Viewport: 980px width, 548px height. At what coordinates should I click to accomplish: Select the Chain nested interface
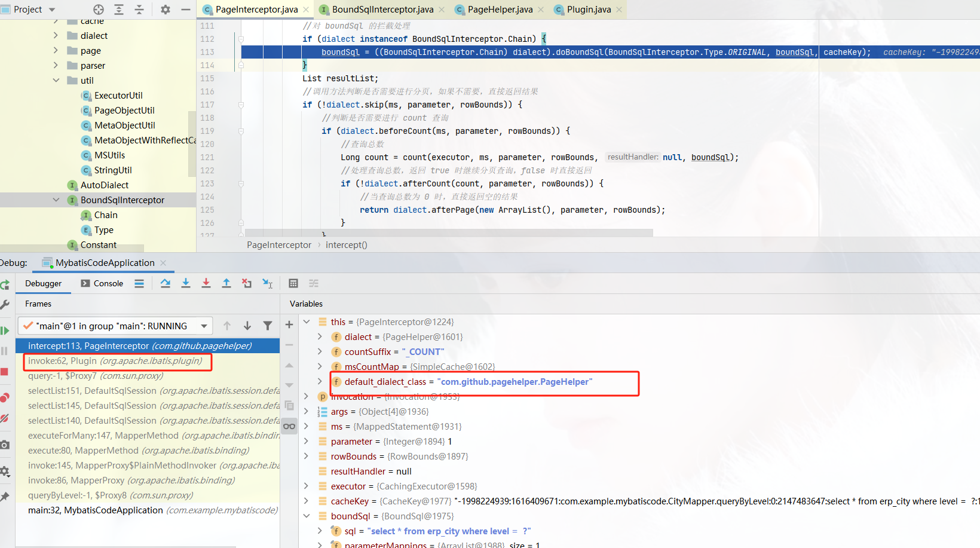coord(105,215)
